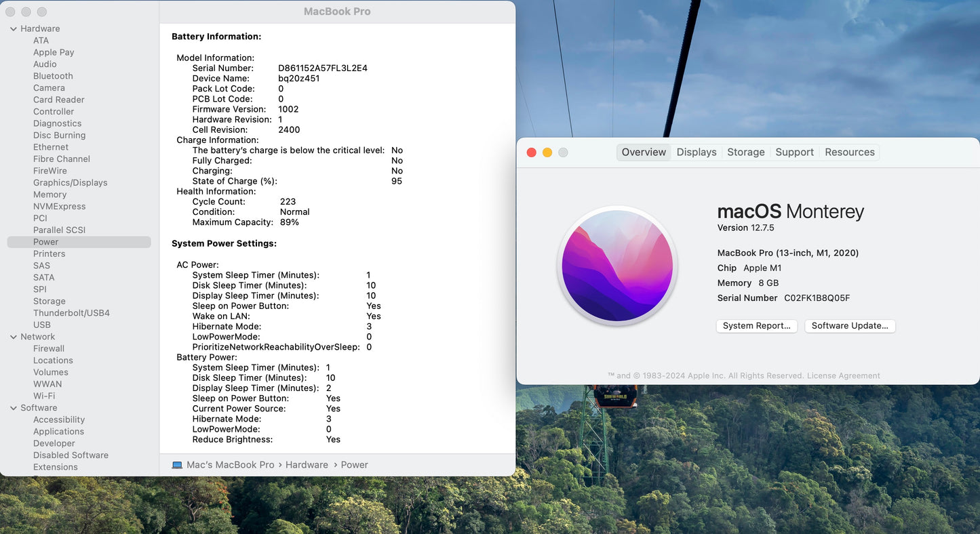Select Volumes under Network
980x534 pixels.
(51, 373)
